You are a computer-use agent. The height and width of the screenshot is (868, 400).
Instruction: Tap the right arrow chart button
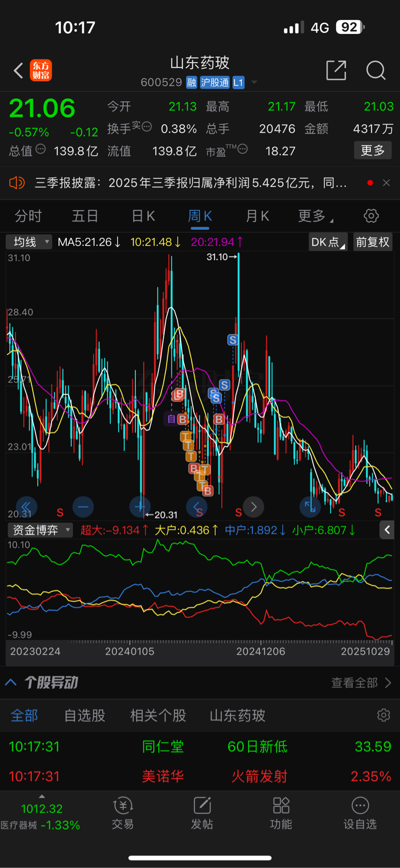click(x=254, y=506)
